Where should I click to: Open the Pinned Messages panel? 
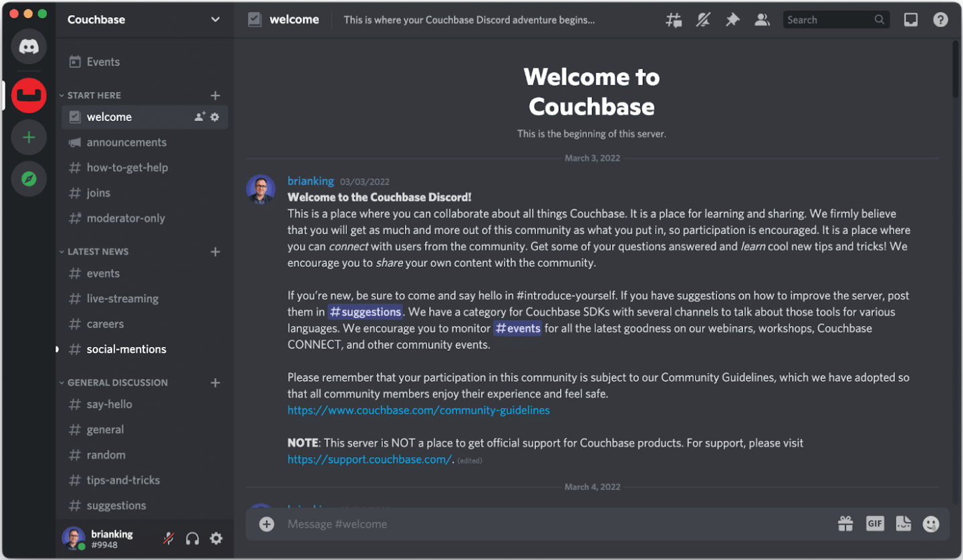[x=732, y=19]
